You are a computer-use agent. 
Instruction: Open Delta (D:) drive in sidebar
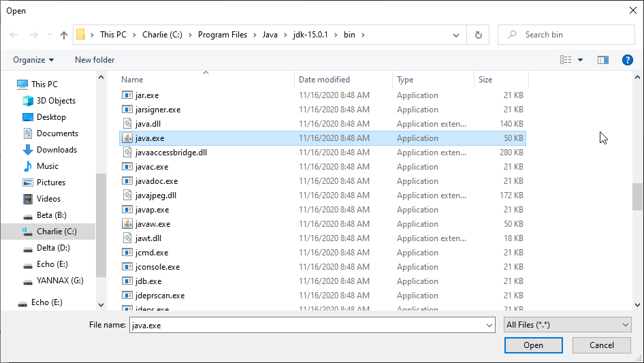(x=53, y=248)
